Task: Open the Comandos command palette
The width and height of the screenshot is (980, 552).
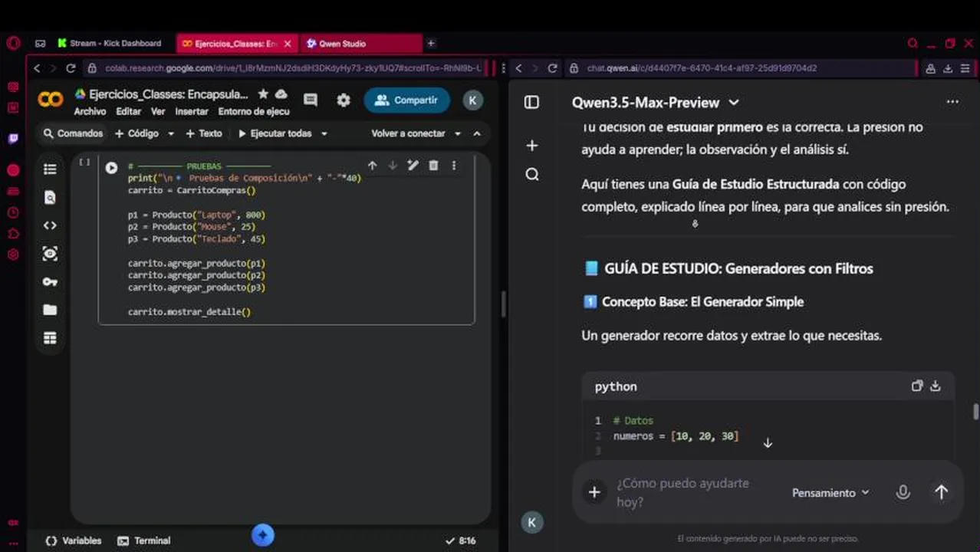Action: click(x=73, y=133)
